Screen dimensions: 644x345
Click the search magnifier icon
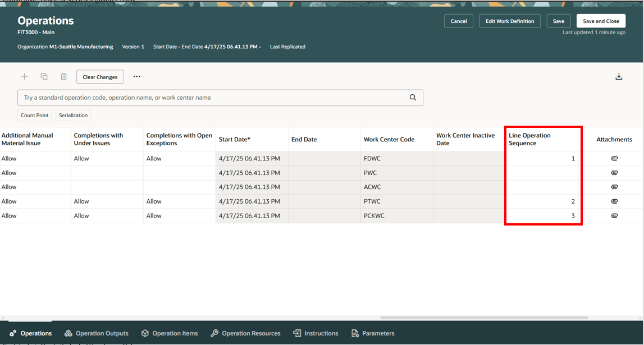click(x=413, y=98)
